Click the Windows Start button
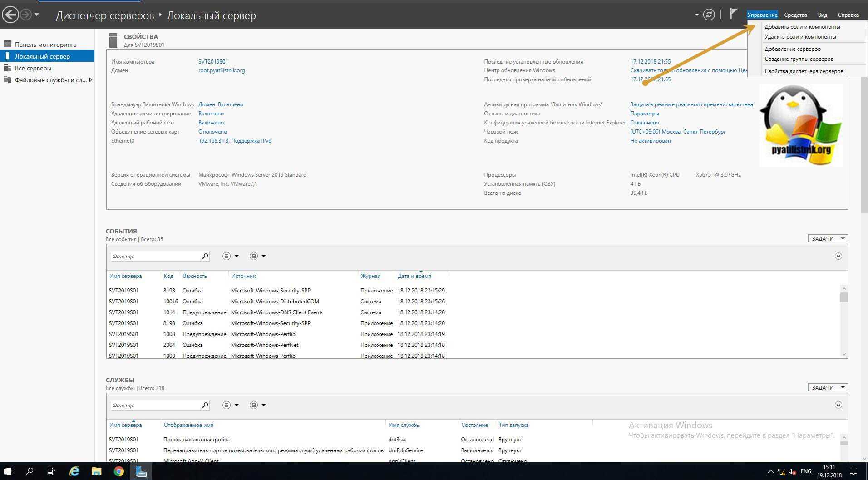The width and height of the screenshot is (868, 480). [x=8, y=471]
